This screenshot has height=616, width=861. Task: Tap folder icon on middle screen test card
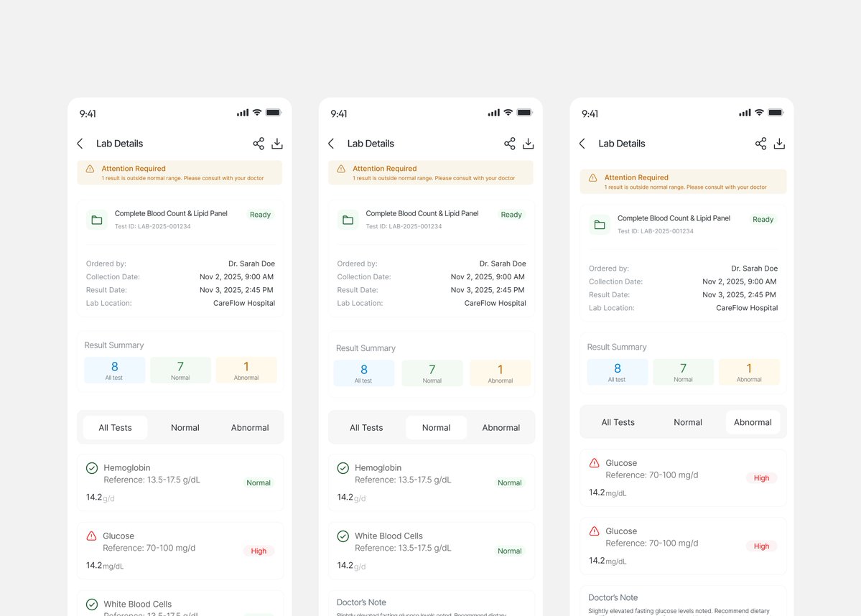click(348, 220)
